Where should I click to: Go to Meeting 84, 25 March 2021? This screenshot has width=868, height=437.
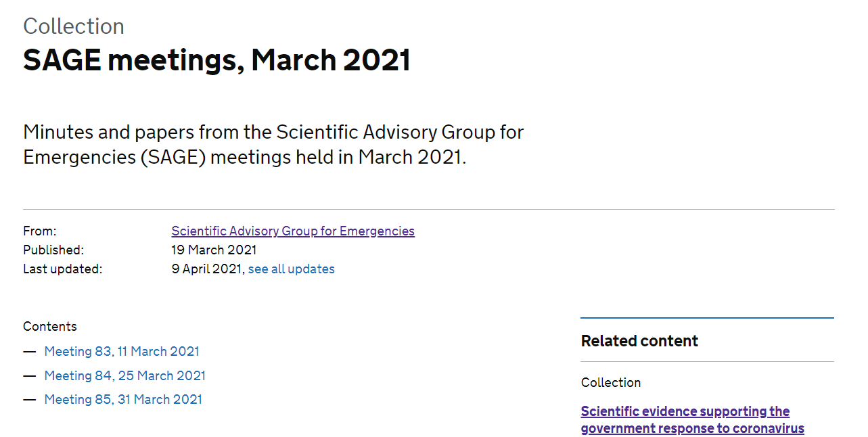coord(124,376)
